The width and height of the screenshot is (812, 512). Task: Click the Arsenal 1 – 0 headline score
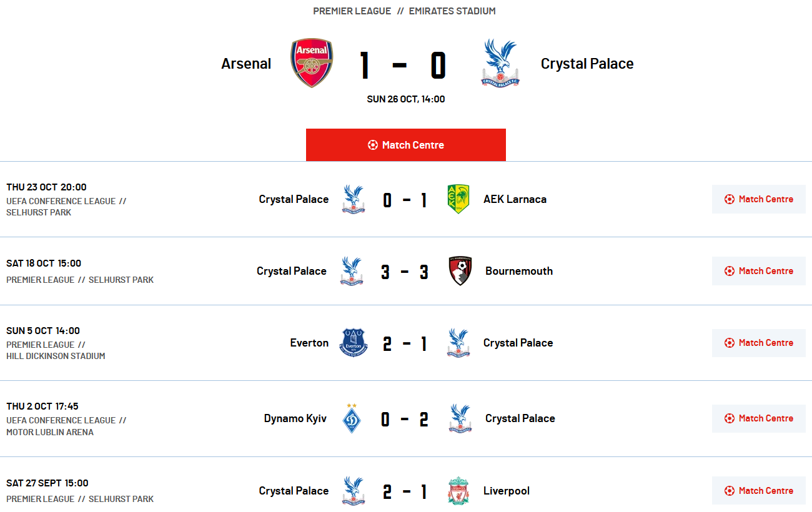[x=402, y=65]
